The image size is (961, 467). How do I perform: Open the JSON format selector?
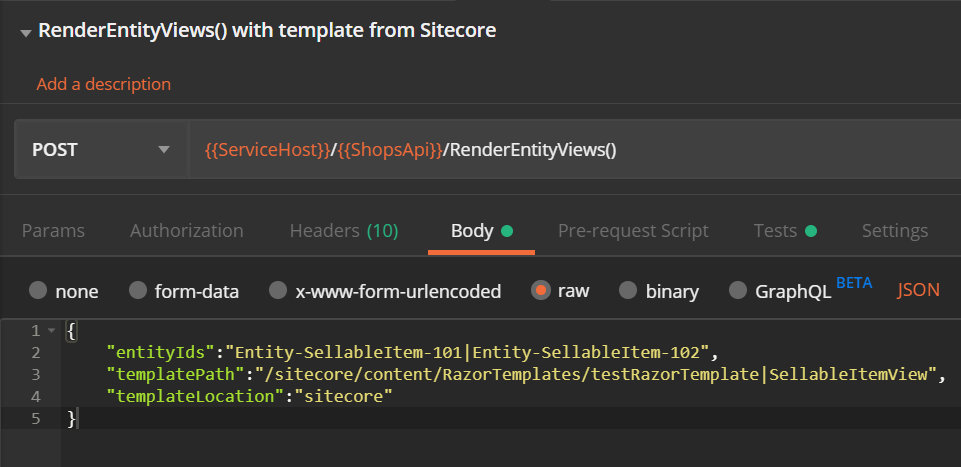tap(918, 290)
